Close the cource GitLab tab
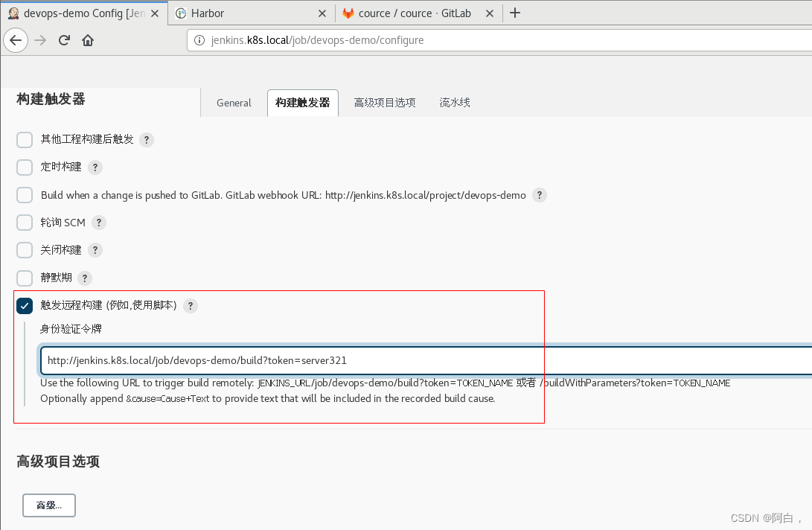The height and width of the screenshot is (530, 812). point(490,13)
